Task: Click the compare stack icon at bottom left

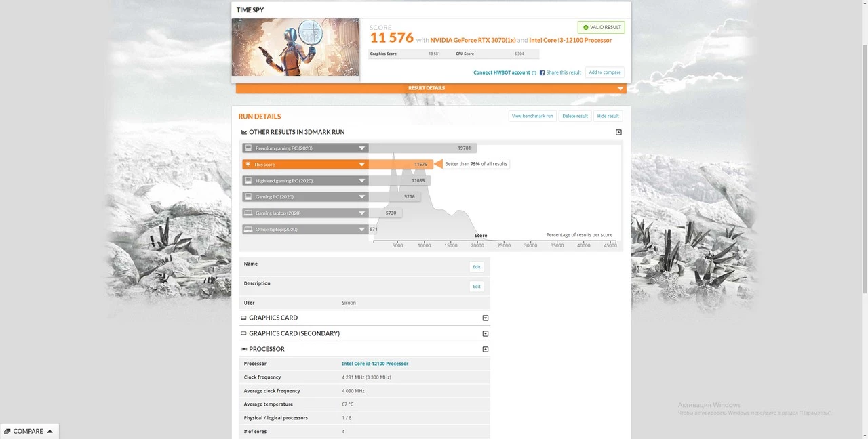Action: click(7, 432)
